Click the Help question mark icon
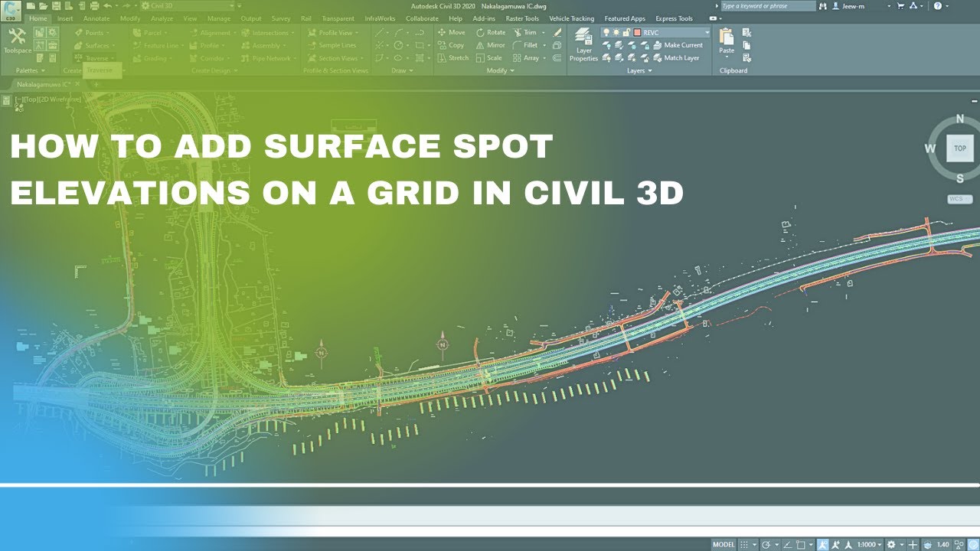Screen dimensions: 980x551 [937, 6]
